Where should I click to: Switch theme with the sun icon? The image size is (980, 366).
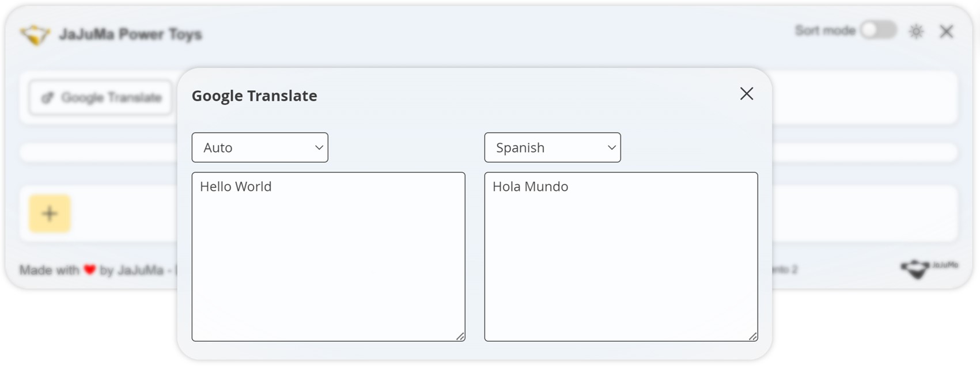point(916,32)
